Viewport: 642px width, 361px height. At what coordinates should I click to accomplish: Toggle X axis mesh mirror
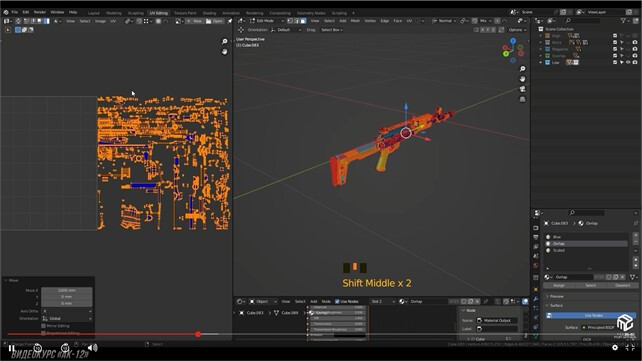483,30
